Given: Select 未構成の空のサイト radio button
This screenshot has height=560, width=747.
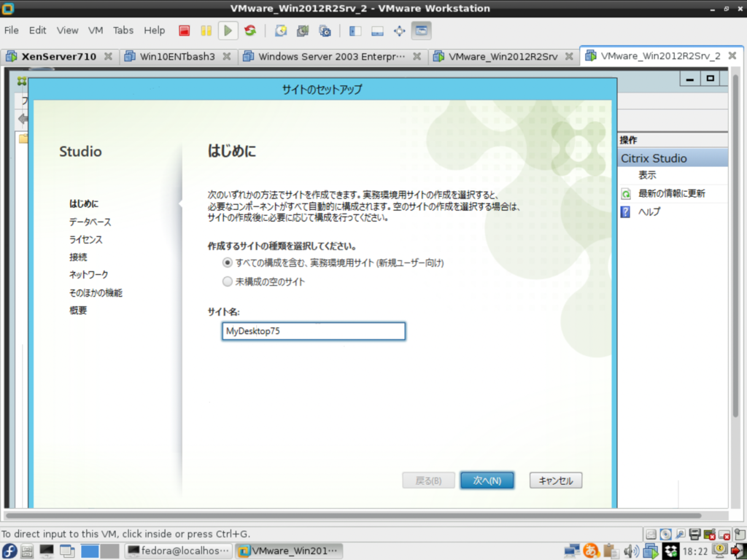Looking at the screenshot, I should (x=228, y=282).
